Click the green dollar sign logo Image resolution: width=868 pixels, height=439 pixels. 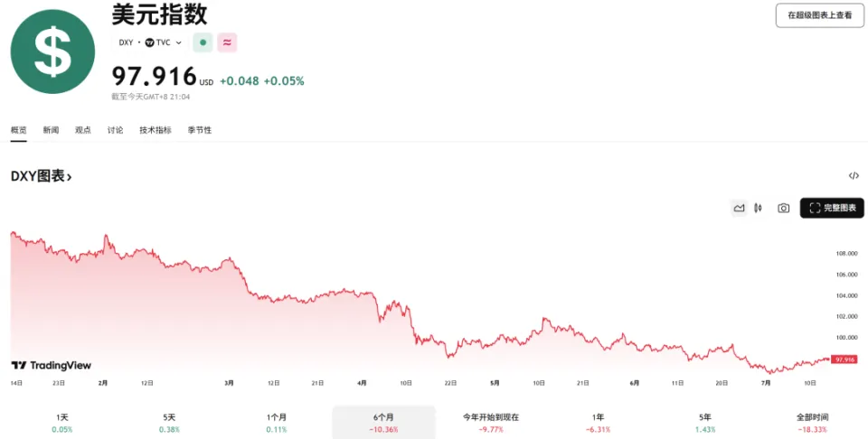(52, 52)
